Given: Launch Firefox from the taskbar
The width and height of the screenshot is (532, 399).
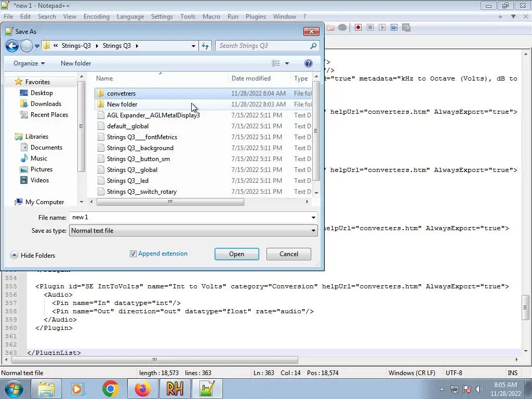Looking at the screenshot, I should coord(142,389).
